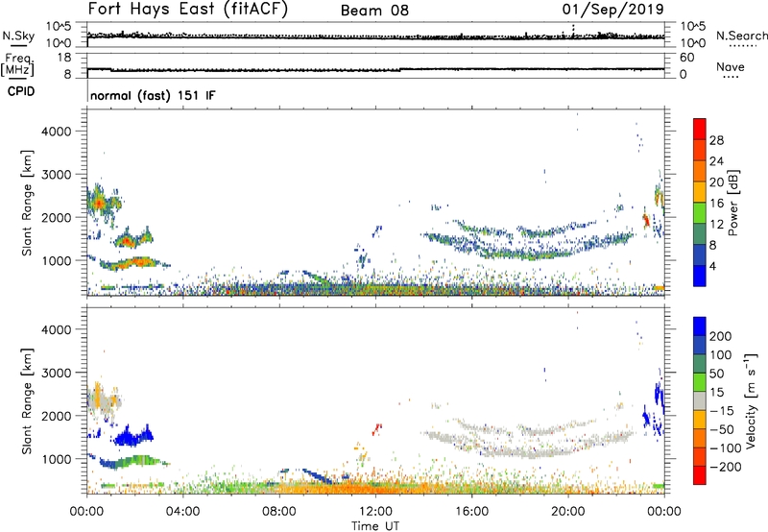
Task: Pick the bright blue top velocity colorbar segment
Action: pos(700,326)
